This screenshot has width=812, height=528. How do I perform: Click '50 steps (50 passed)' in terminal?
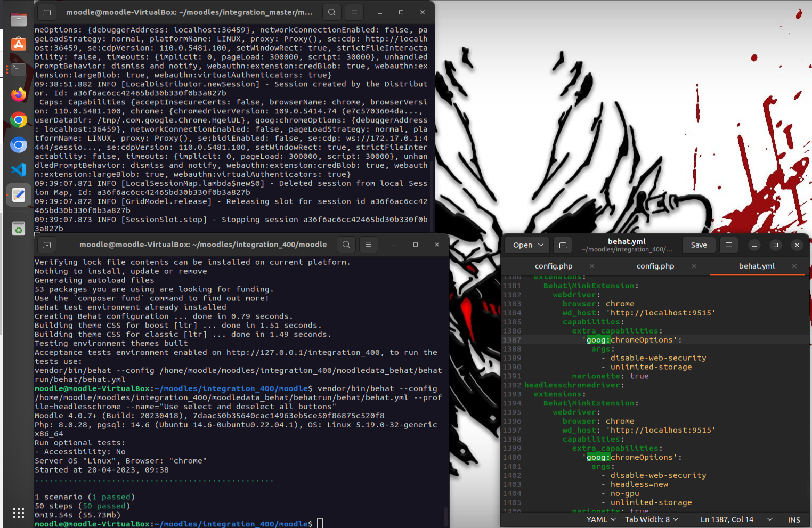[83, 506]
